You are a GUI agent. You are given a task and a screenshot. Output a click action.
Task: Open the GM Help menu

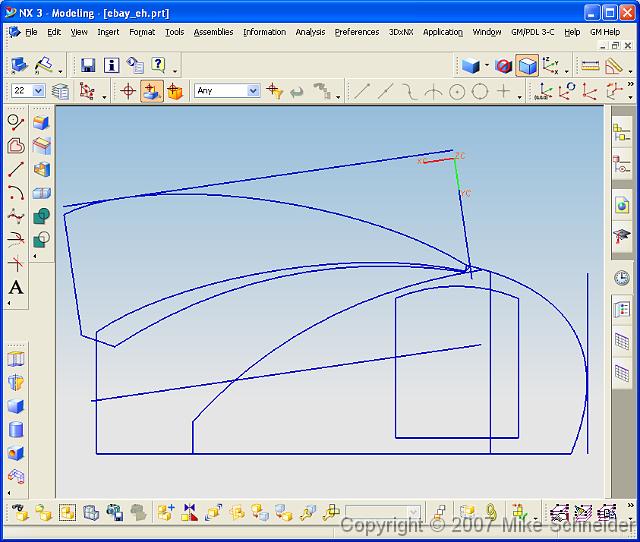click(x=605, y=32)
